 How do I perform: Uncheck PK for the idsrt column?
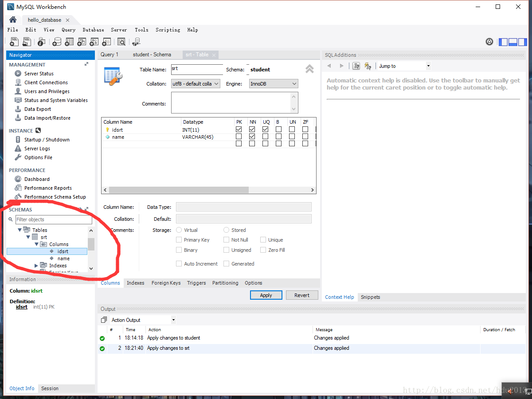pos(239,129)
